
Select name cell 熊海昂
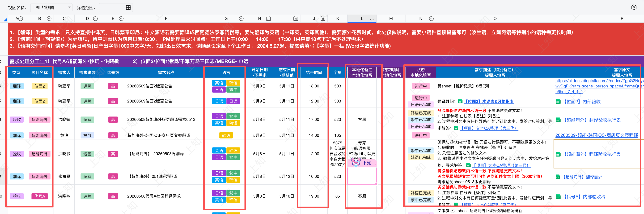click(64, 176)
